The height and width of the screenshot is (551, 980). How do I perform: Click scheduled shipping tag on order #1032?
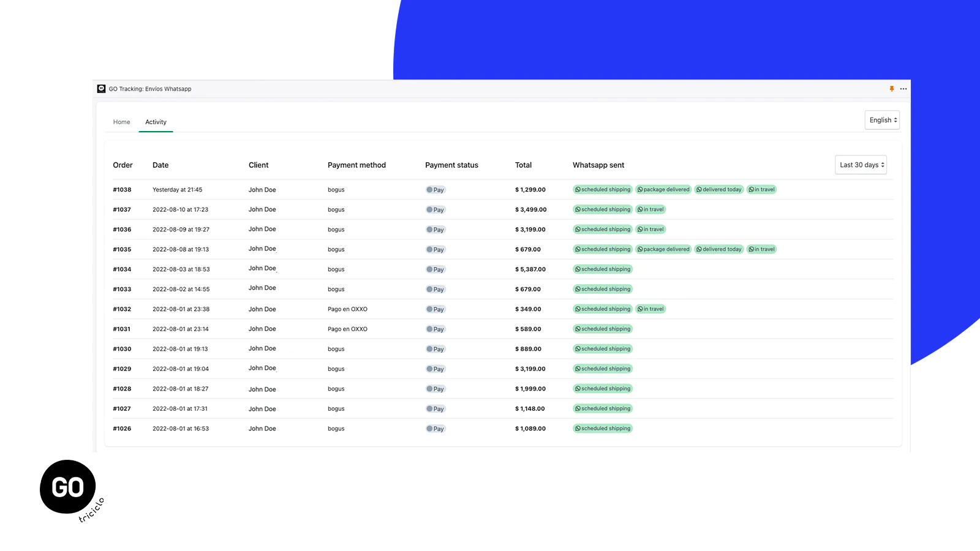pos(603,309)
